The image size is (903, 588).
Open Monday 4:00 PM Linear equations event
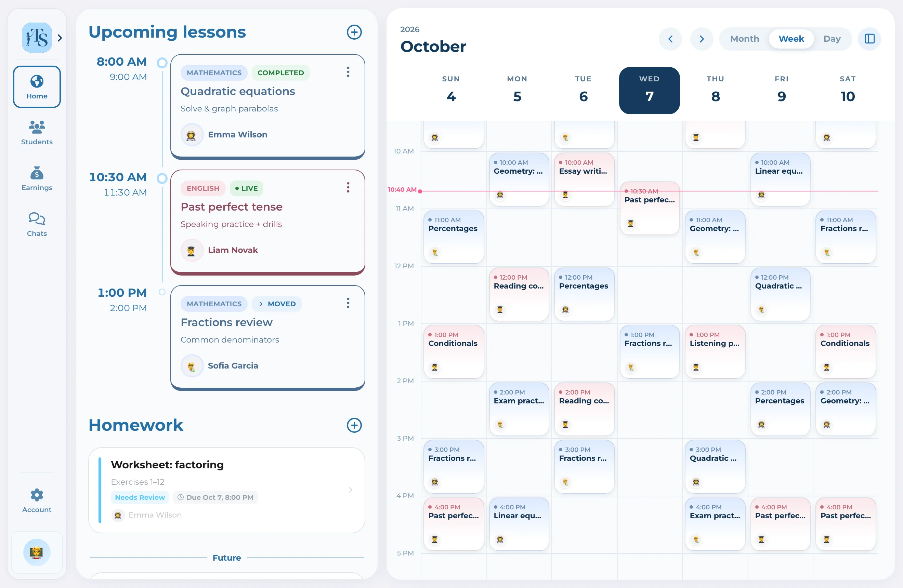coord(519,524)
